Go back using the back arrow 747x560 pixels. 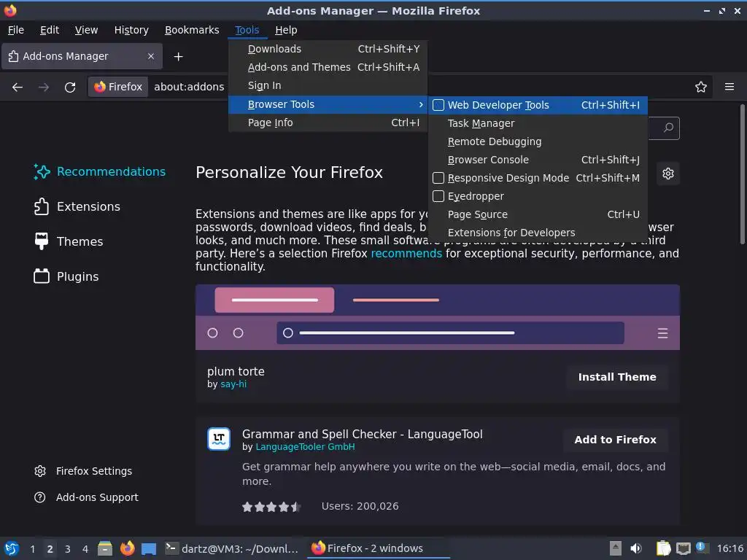coord(18,87)
